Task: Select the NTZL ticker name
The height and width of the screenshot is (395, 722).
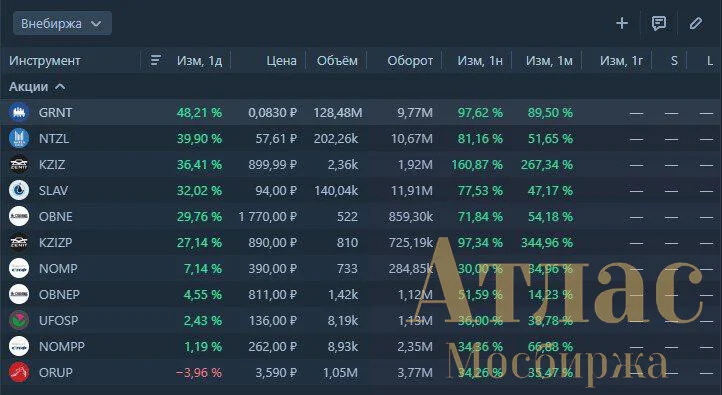Action: pyautogui.click(x=54, y=139)
